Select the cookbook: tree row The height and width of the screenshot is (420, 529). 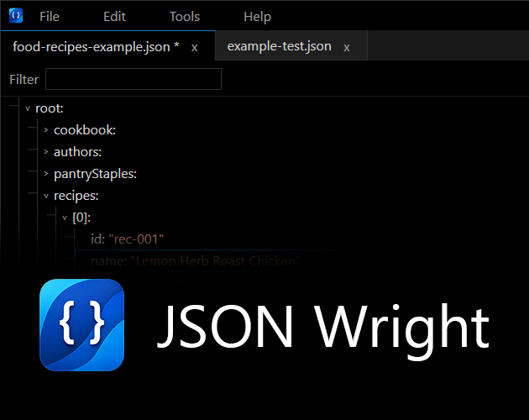[x=85, y=130]
